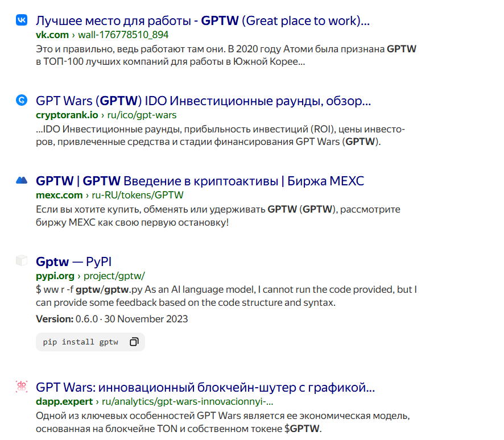
Task: Click the snippet 'биржу MEXC как свою первую остановку!'
Action: [132, 222]
